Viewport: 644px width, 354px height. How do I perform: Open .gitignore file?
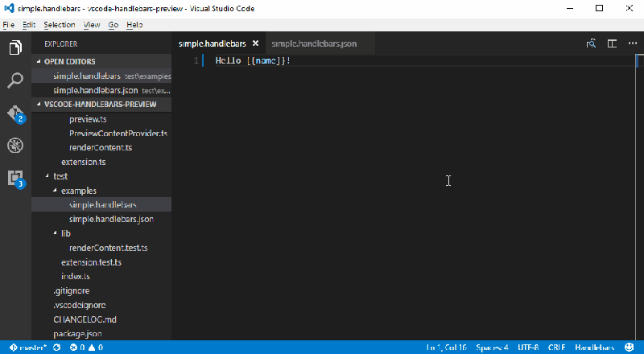tap(72, 290)
